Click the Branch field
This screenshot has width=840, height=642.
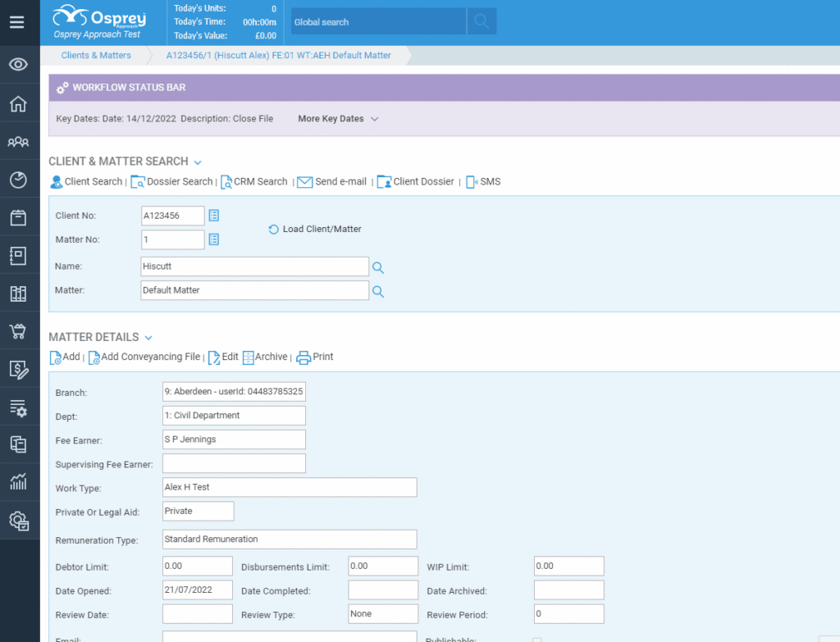click(x=234, y=391)
